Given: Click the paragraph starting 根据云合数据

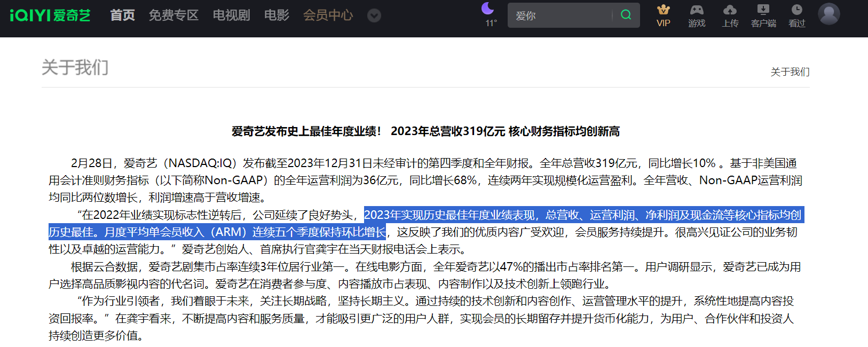Looking at the screenshot, I should [x=425, y=275].
